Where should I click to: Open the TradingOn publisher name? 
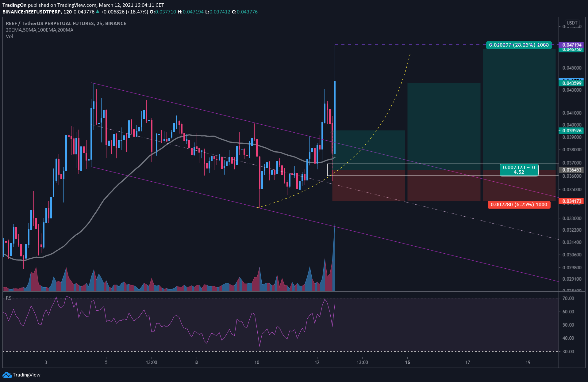click(14, 5)
